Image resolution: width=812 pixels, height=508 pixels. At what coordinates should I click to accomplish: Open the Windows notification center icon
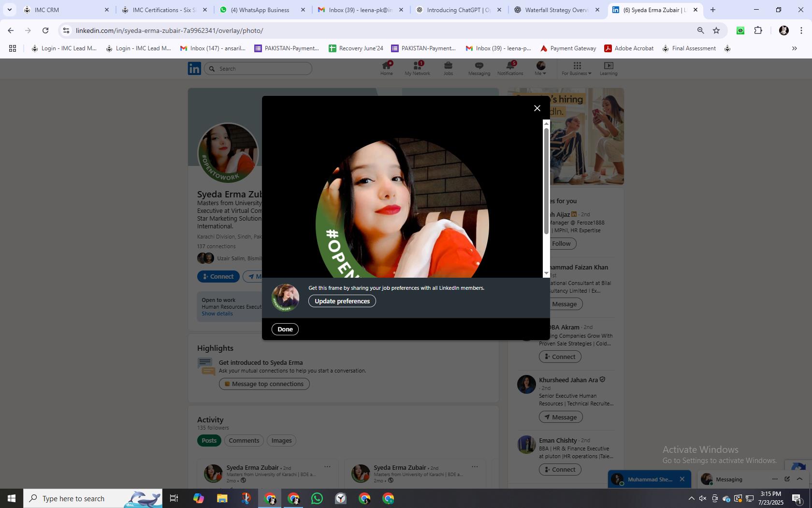(797, 498)
